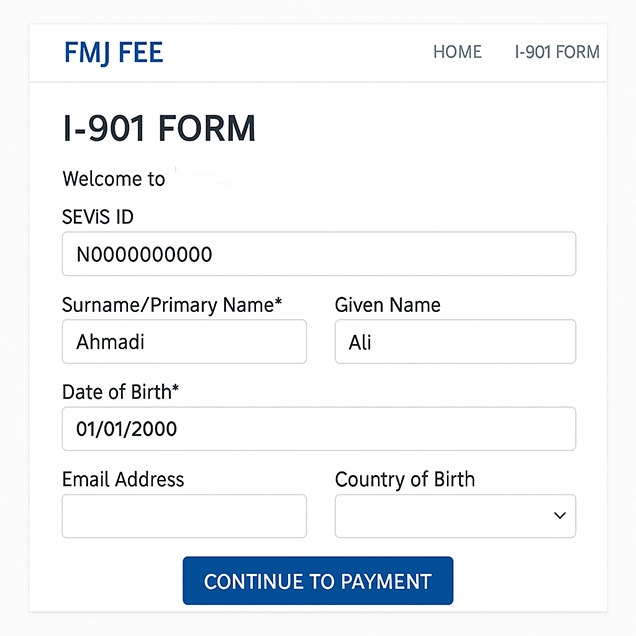Click the SEVIS ID input field
The image size is (636, 636).
tap(319, 254)
